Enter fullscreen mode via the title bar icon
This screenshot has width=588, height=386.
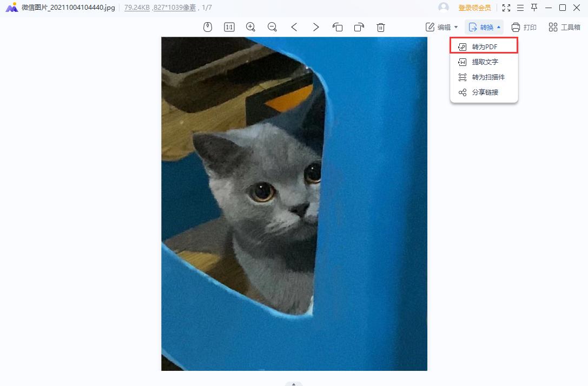506,8
